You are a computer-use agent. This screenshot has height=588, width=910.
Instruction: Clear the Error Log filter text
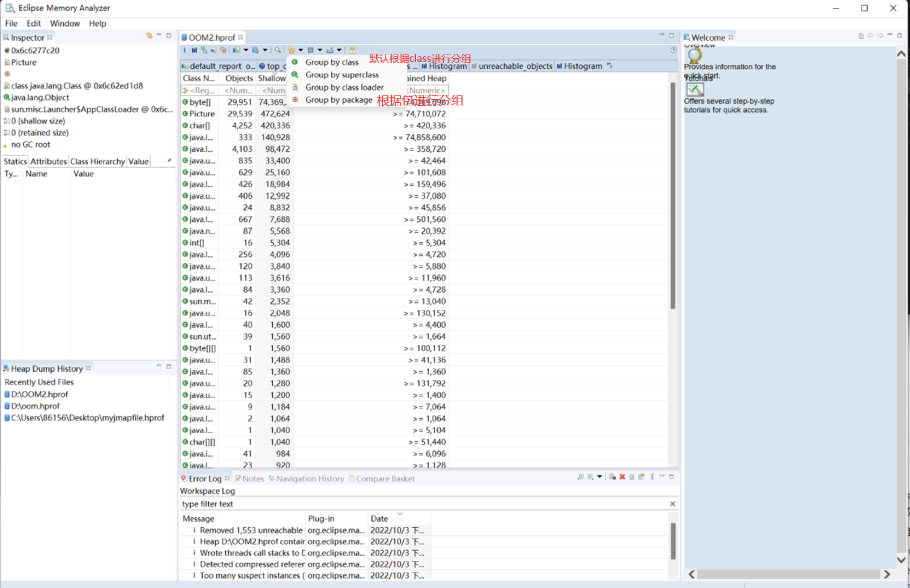[673, 504]
